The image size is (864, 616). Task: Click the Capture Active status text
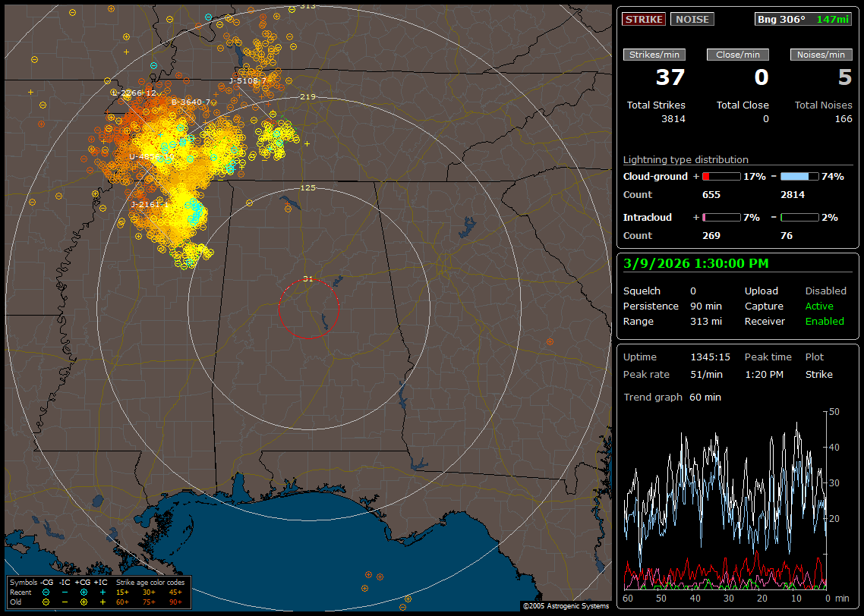[x=818, y=306]
